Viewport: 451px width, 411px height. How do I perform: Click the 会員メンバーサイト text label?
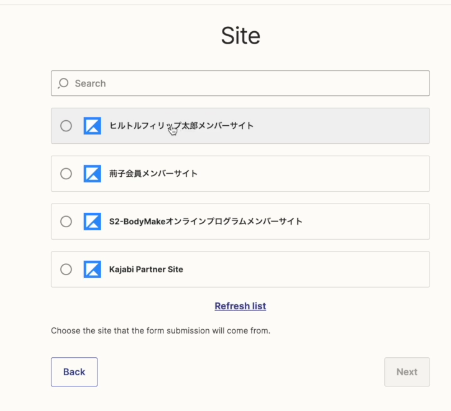click(x=153, y=174)
